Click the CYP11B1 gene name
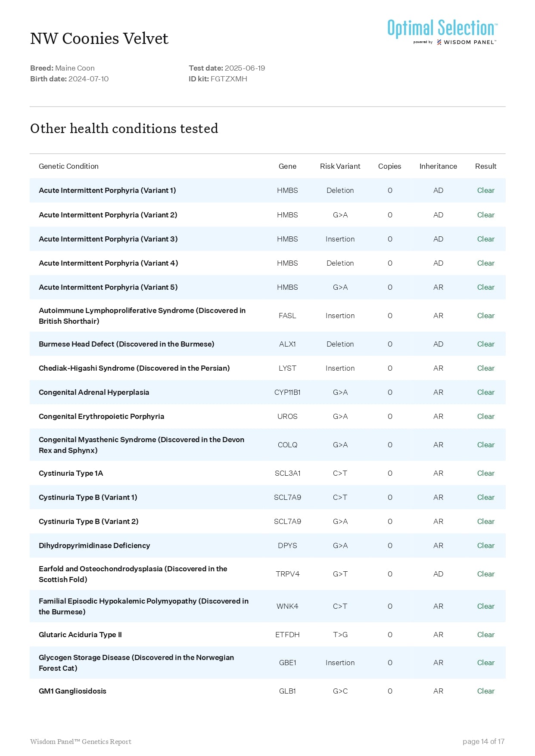 point(287,392)
